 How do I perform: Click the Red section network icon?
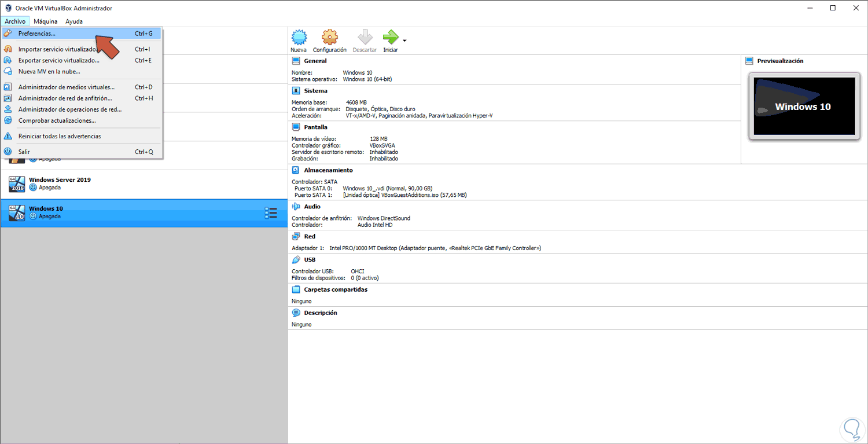click(296, 236)
